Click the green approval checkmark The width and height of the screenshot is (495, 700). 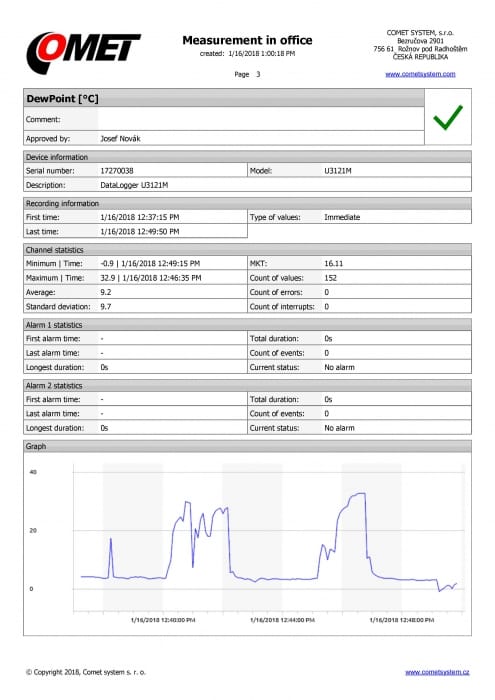pyautogui.click(x=448, y=117)
